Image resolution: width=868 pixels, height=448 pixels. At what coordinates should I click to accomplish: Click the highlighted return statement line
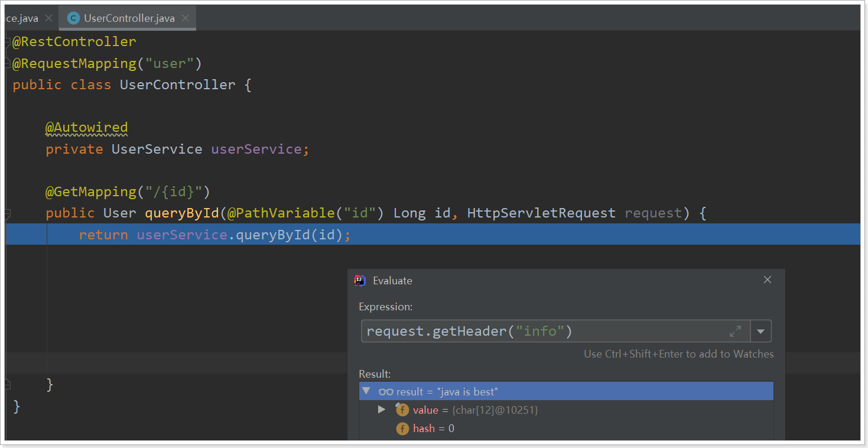click(433, 235)
